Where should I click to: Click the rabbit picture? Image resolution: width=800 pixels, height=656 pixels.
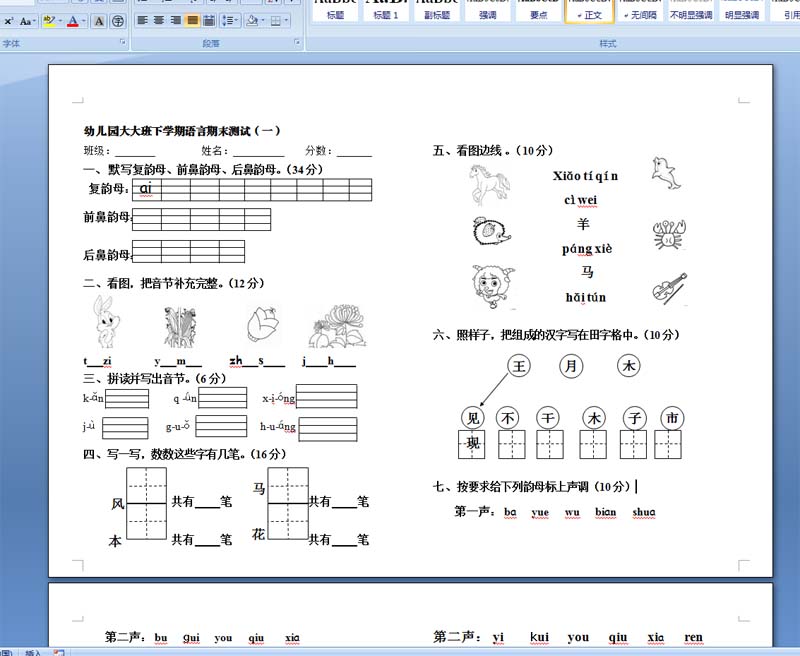[x=106, y=322]
